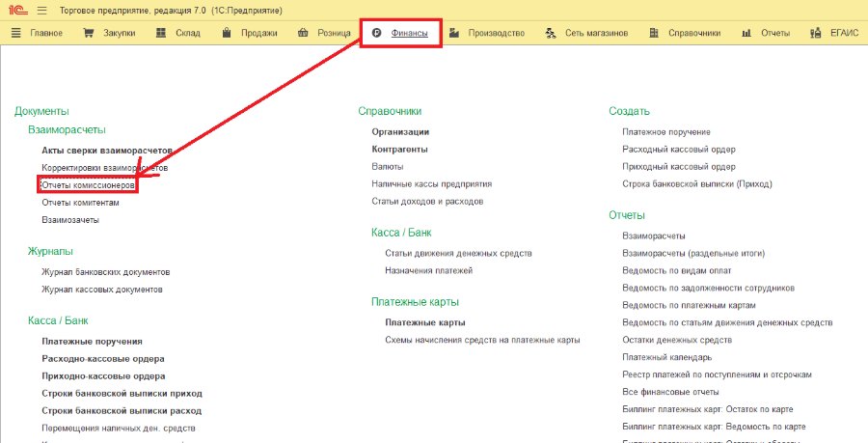Image resolution: width=868 pixels, height=443 pixels.
Task: Open Расходно-кассовые ордера list
Action: 103,359
